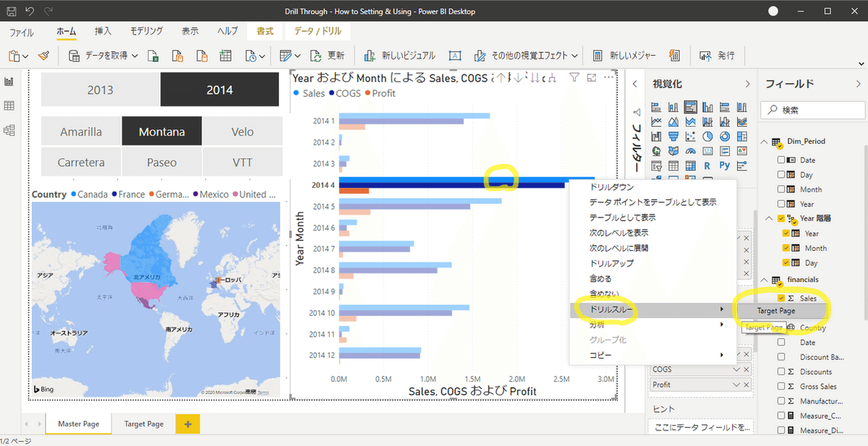The image size is (868, 446).
Task: Click the 発行 publish button
Action: (x=717, y=56)
